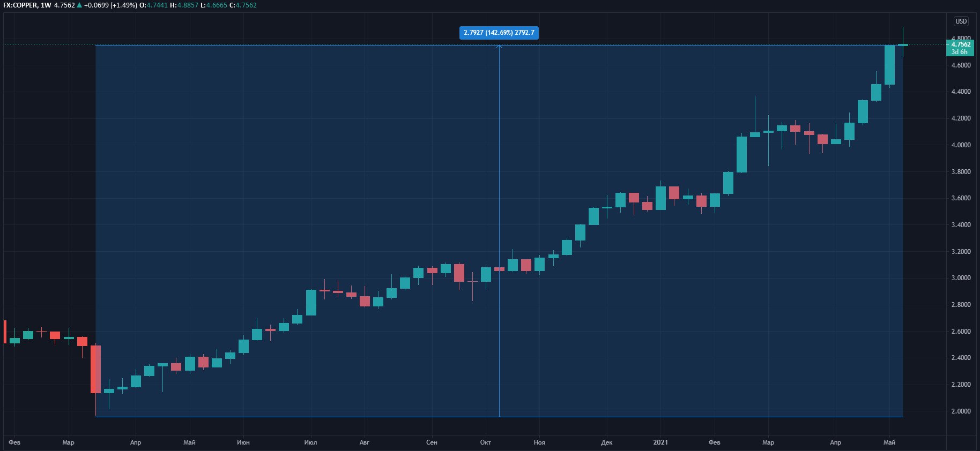Image resolution: width=980 pixels, height=451 pixels.
Task: Open the USD currency selector
Action: coord(961,21)
